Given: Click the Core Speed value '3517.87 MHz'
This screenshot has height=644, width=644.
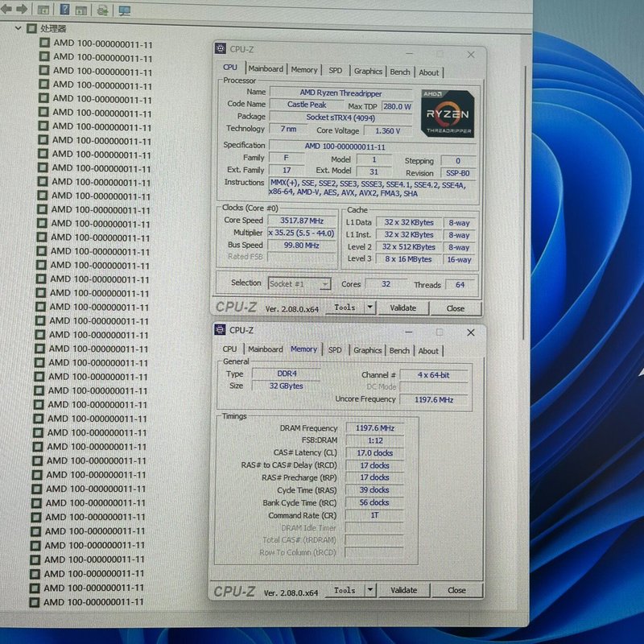Looking at the screenshot, I should click(x=302, y=221).
